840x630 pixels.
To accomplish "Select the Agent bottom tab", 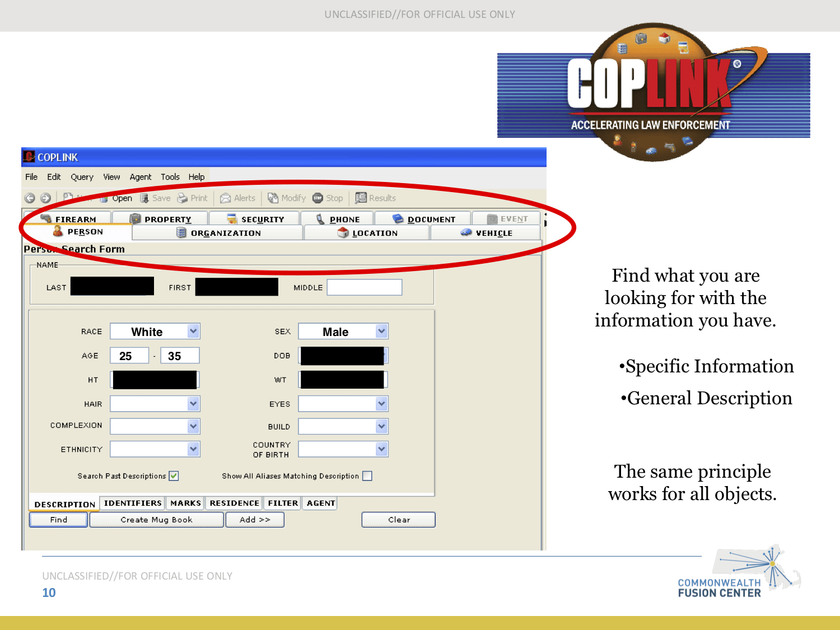I will (x=320, y=503).
